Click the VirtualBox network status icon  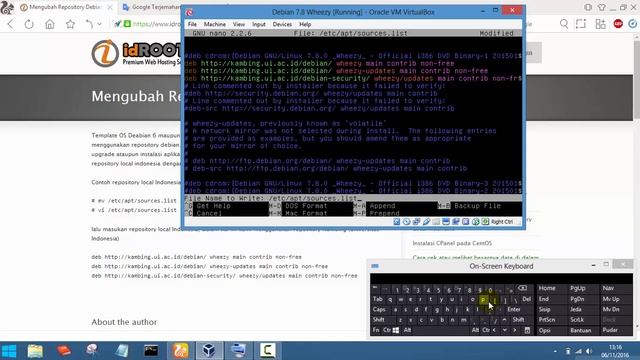pos(416,222)
